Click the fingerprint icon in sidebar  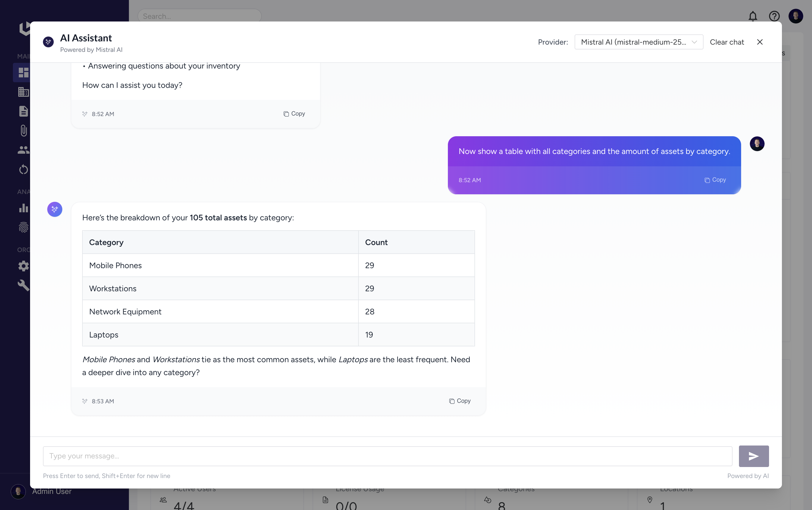[x=23, y=228]
